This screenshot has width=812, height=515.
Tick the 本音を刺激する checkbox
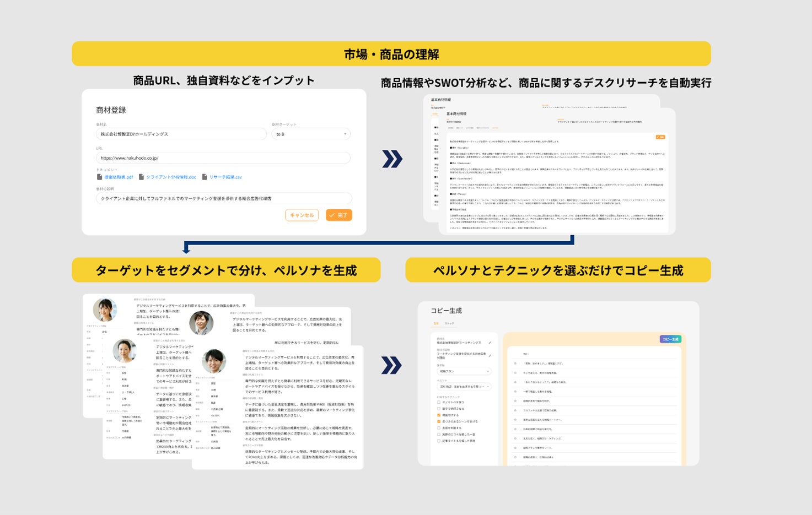pyautogui.click(x=439, y=428)
